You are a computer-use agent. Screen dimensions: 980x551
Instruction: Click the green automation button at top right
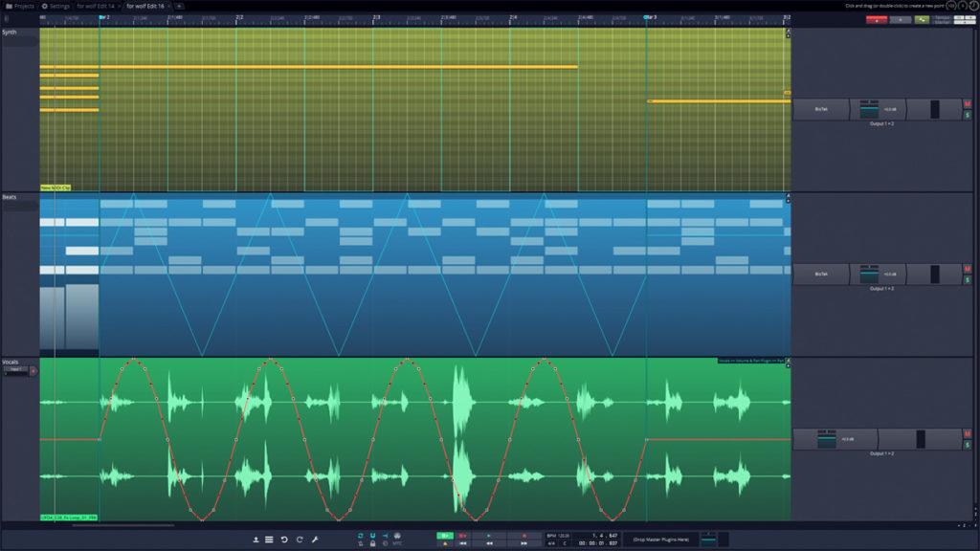click(922, 19)
